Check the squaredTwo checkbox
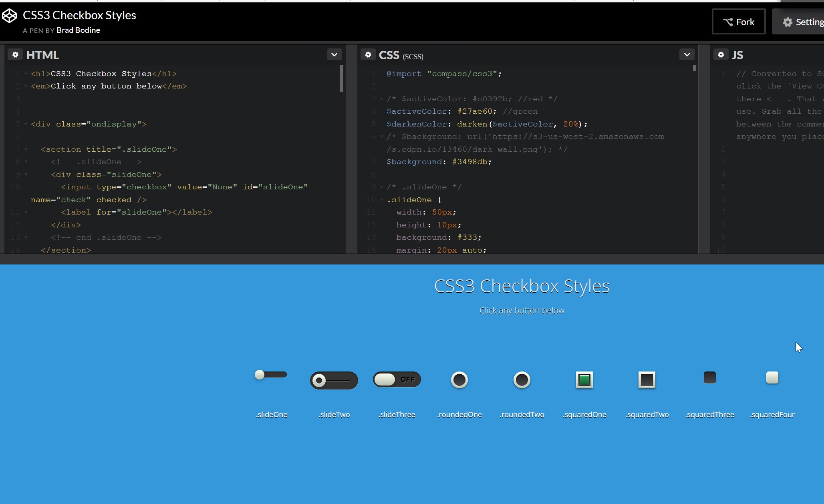824x504 pixels. tap(647, 380)
